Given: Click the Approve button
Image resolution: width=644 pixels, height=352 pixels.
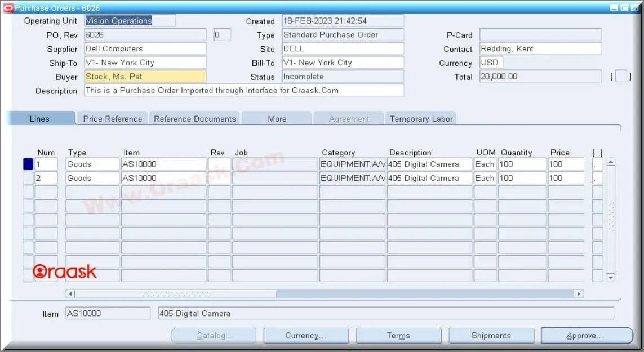Looking at the screenshot, I should click(x=587, y=335).
